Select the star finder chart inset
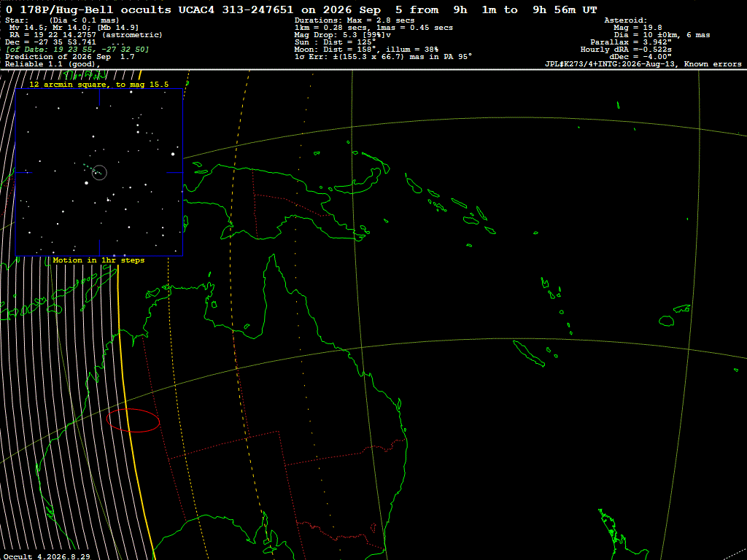Screen dimensions: 747x560 [x=99, y=172]
